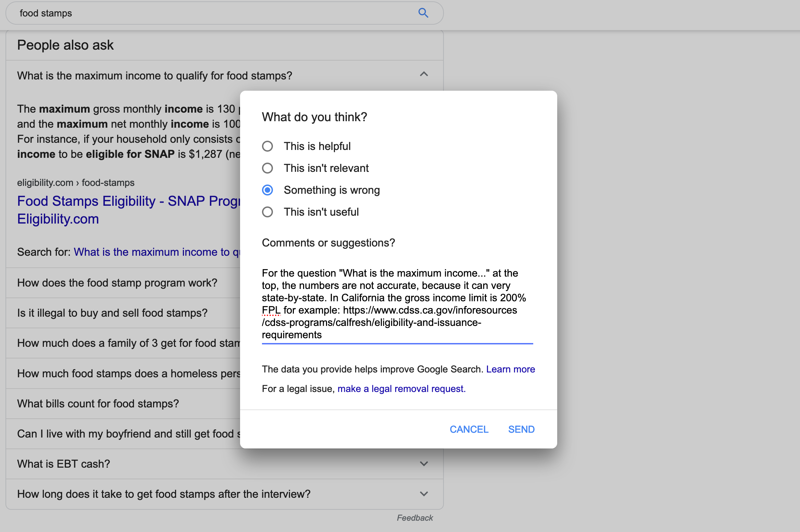Expand 'Is it illegal to buy and sell' question
The image size is (800, 532).
click(x=123, y=313)
